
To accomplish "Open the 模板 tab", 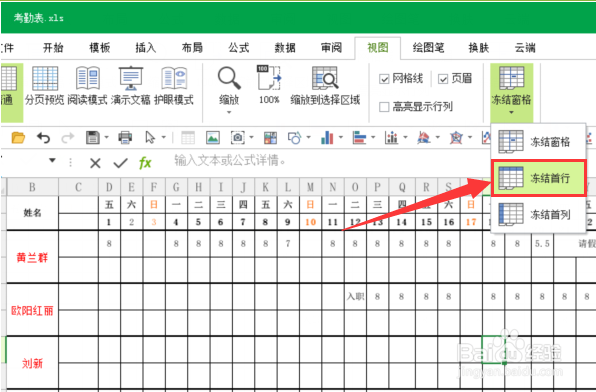I will click(100, 48).
